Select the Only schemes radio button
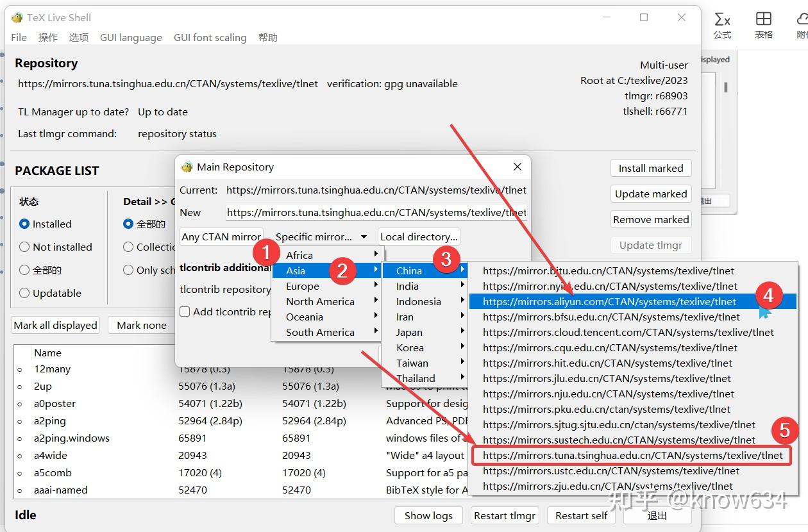 (149, 270)
